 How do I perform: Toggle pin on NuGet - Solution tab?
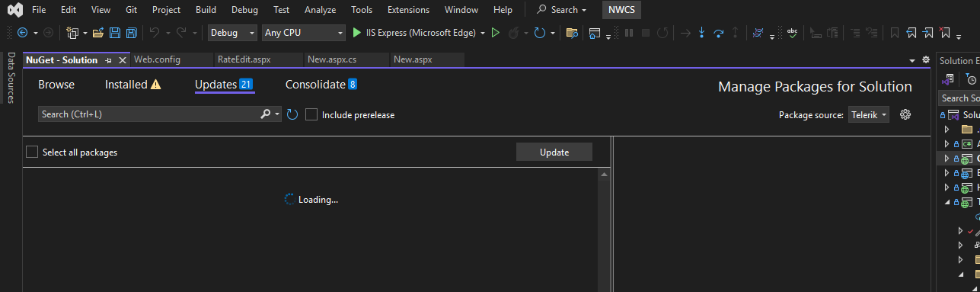[x=108, y=60]
